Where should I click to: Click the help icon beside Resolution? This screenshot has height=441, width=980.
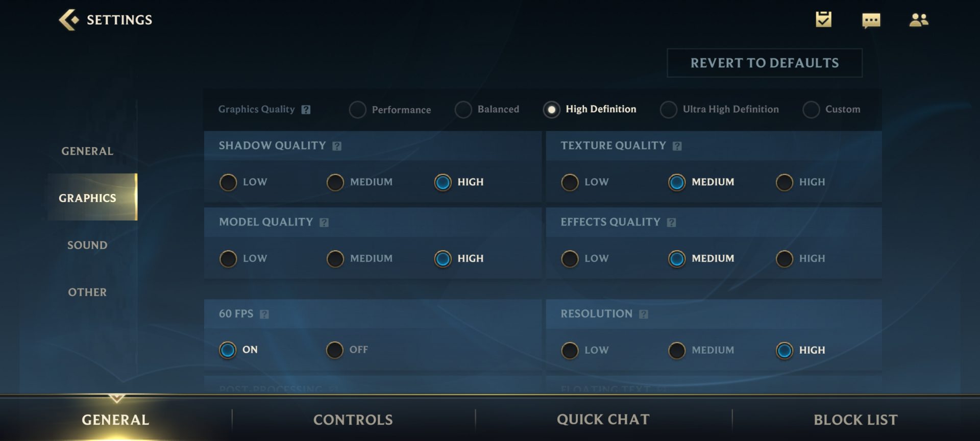coord(644,314)
